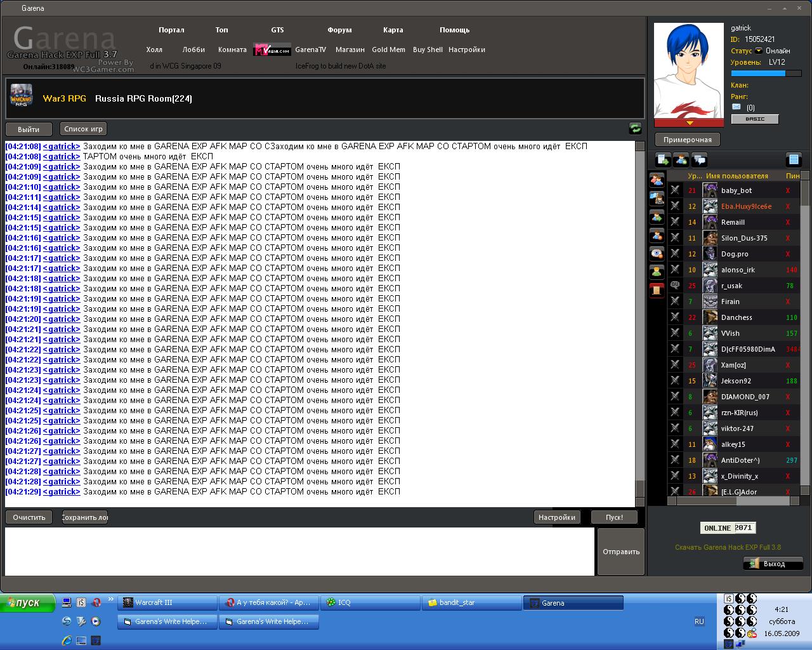
Task: Expand the avatar dropdown arrow on red bar
Action: tap(689, 123)
